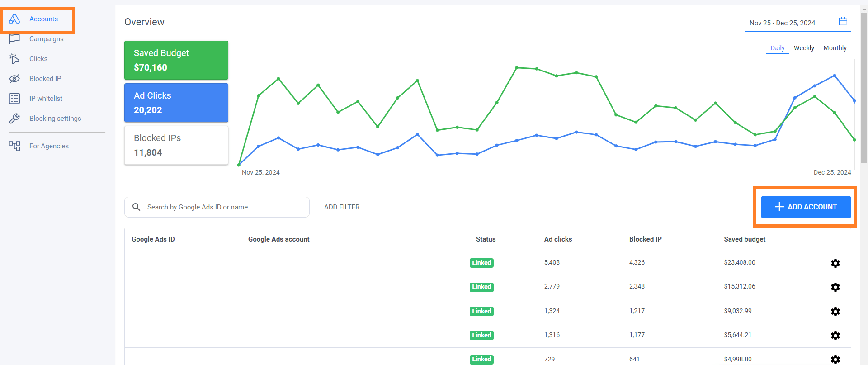868x365 pixels.
Task: Open settings gear for $23,408.00 account row
Action: 835,263
